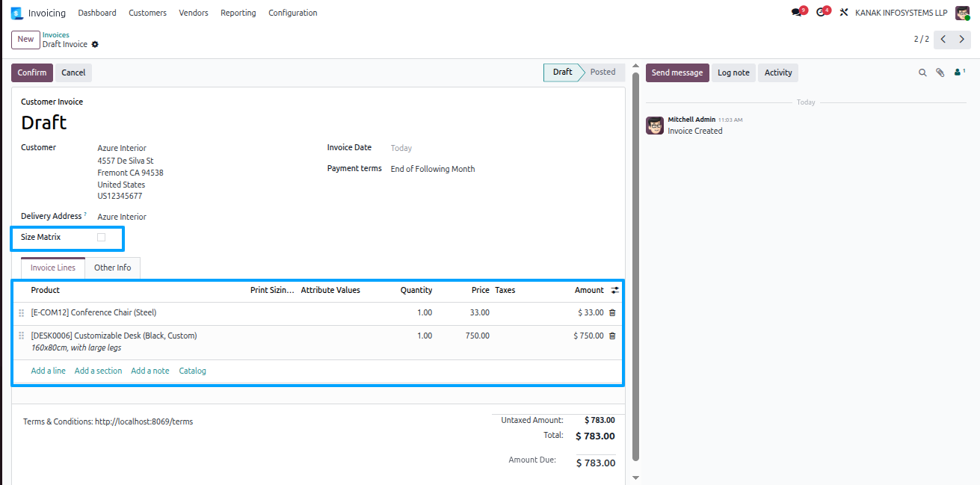The width and height of the screenshot is (980, 485).
Task: Click Add a line link
Action: [48, 371]
